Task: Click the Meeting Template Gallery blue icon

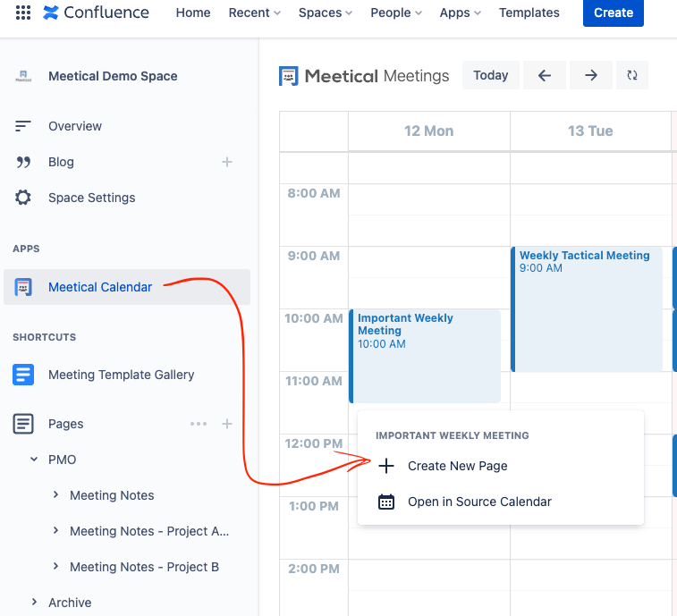Action: point(23,375)
